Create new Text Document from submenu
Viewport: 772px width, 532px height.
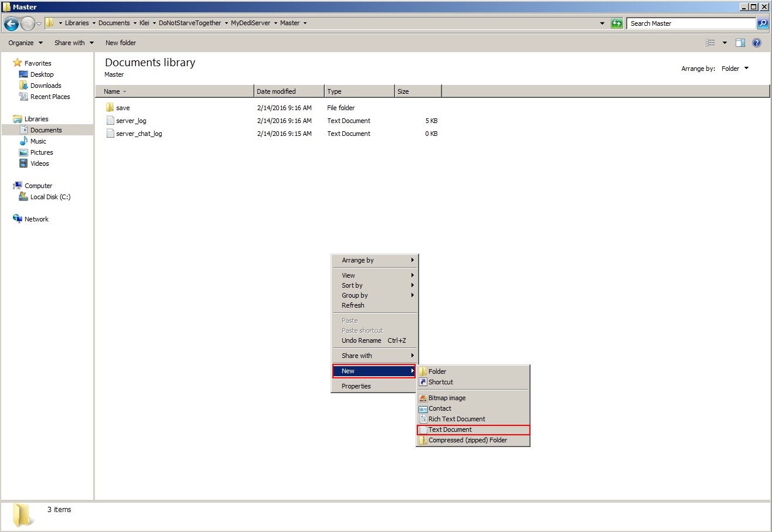pyautogui.click(x=473, y=429)
